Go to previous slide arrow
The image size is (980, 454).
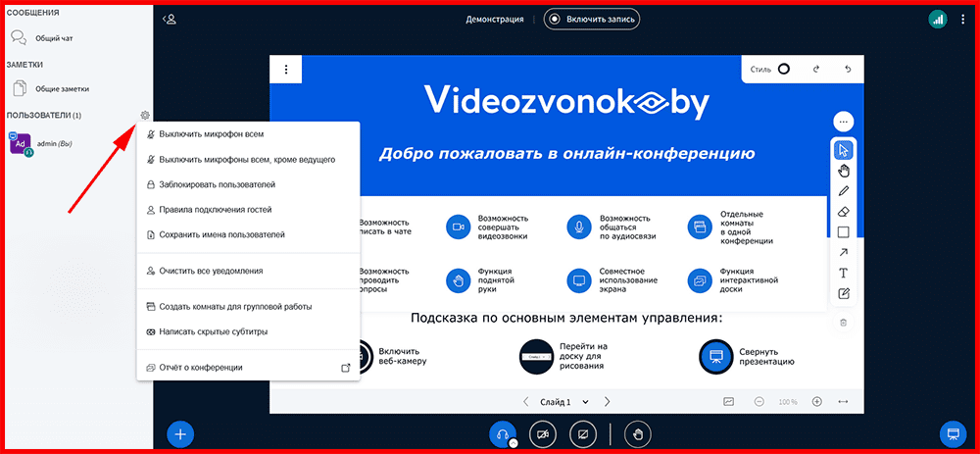pos(525,401)
